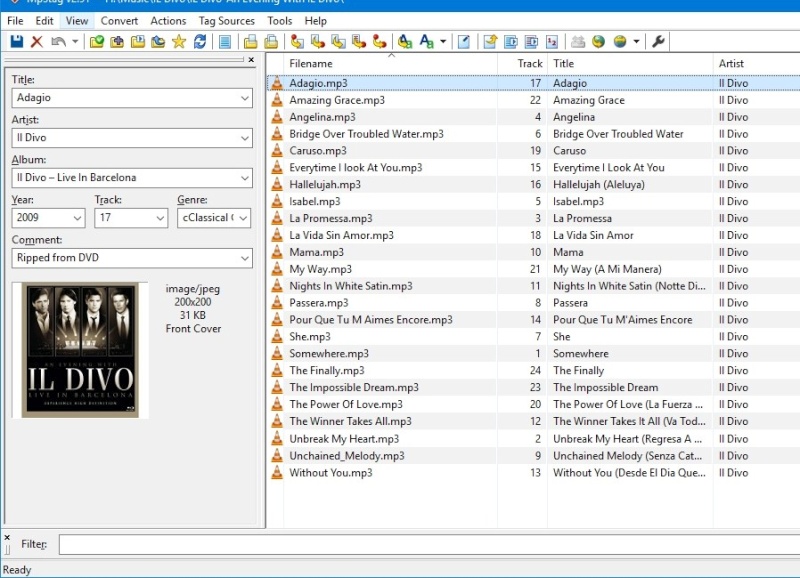
Task: Select the file The Impossible Dream.mp3
Action: point(354,387)
